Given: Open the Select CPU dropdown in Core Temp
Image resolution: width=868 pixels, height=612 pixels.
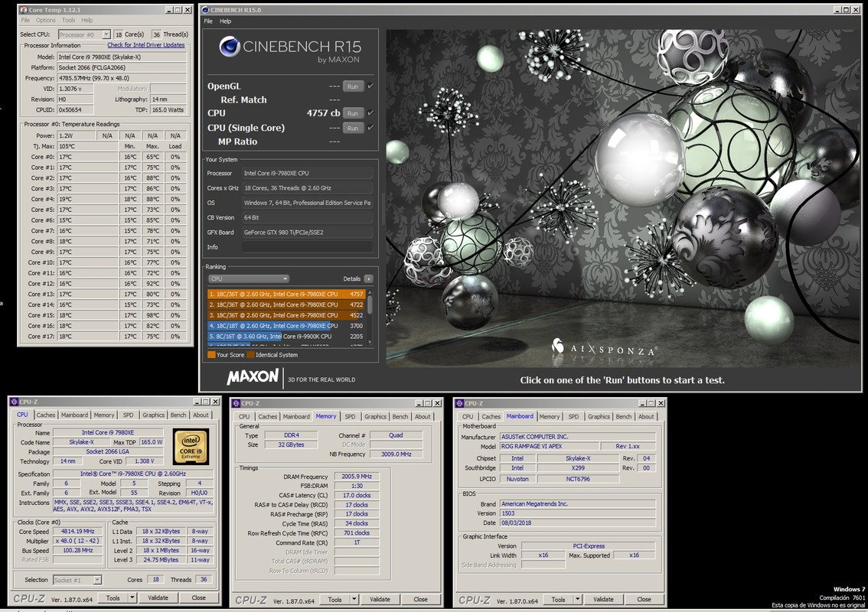Looking at the screenshot, I should click(x=106, y=34).
